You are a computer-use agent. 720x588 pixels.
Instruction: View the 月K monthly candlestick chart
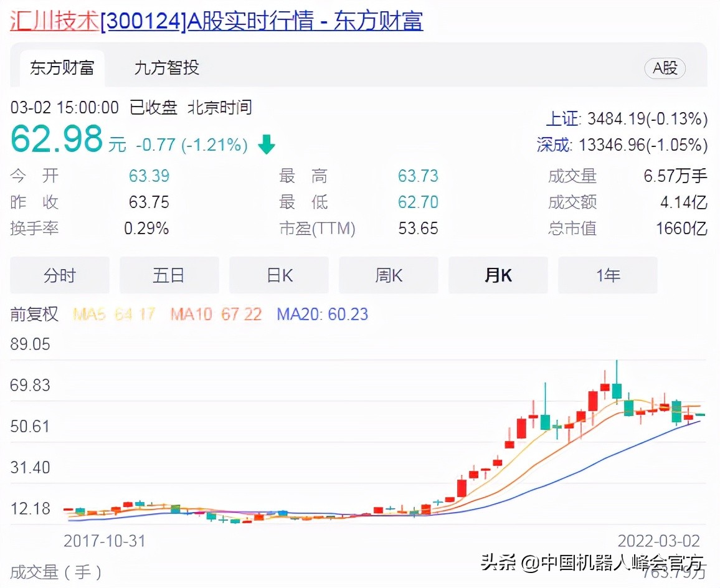point(498,274)
